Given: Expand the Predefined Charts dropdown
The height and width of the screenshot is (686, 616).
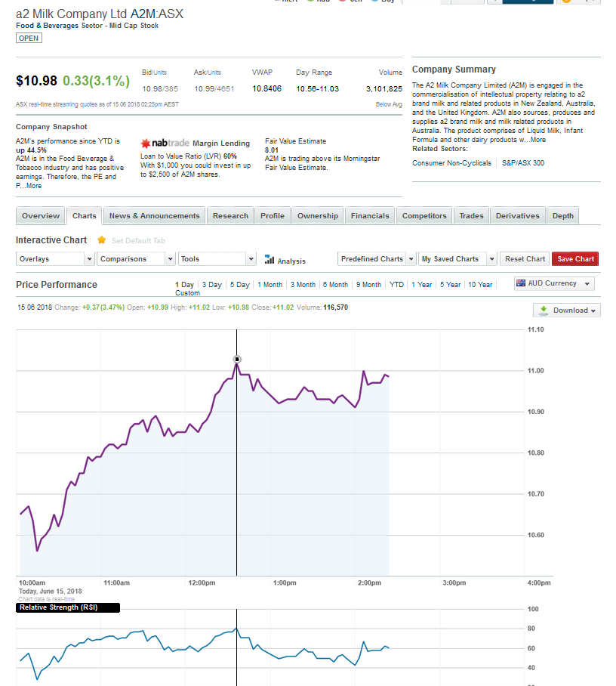Looking at the screenshot, I should 377,259.
